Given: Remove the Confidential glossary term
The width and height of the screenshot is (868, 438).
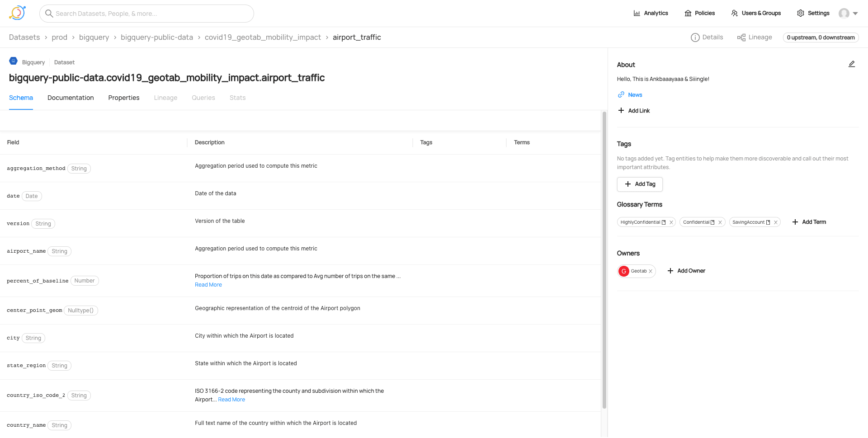Looking at the screenshot, I should (720, 222).
